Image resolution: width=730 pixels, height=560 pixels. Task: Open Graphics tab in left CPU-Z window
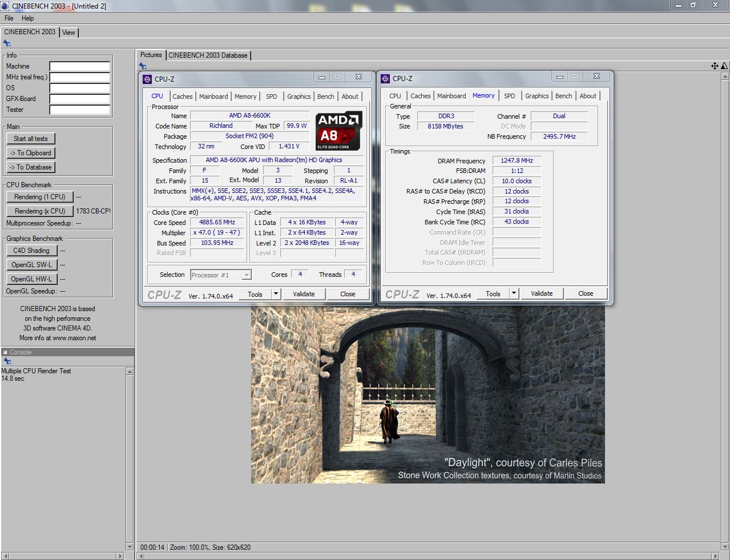point(299,96)
